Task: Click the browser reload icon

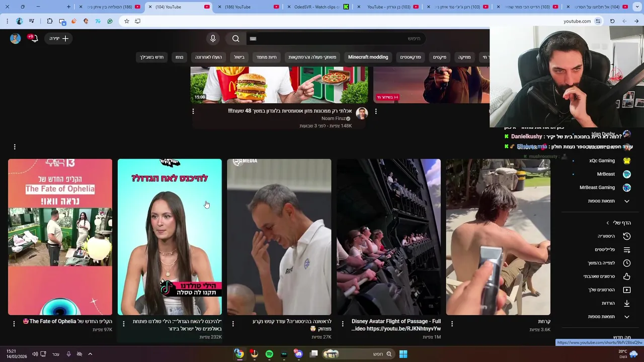Action: click(612, 21)
